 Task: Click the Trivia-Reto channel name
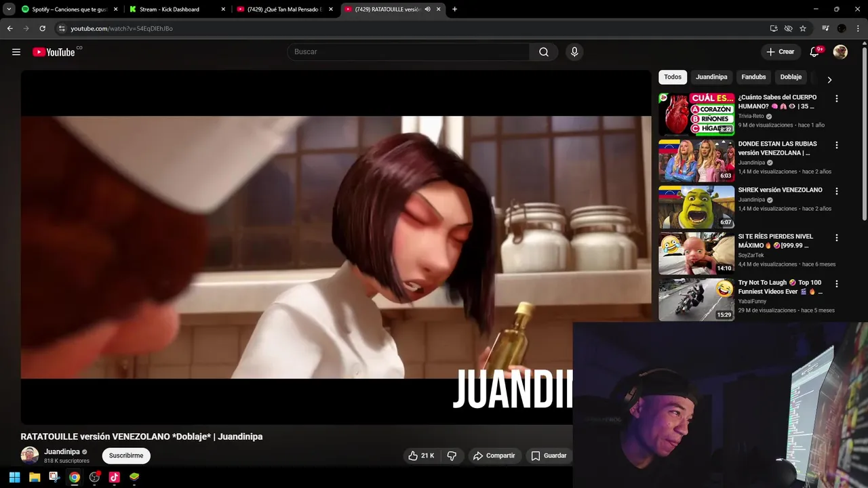coord(751,117)
